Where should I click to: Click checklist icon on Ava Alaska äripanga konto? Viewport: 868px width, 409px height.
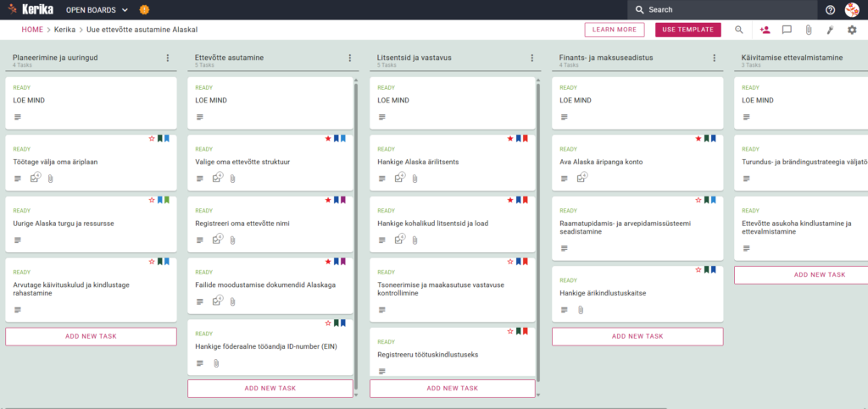pyautogui.click(x=581, y=178)
